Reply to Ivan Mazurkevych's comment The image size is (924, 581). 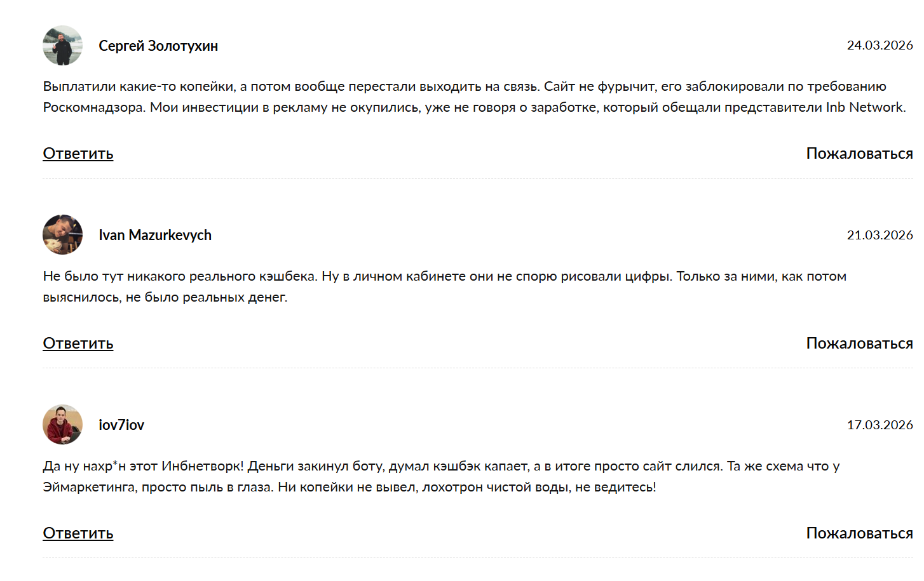[x=78, y=344]
